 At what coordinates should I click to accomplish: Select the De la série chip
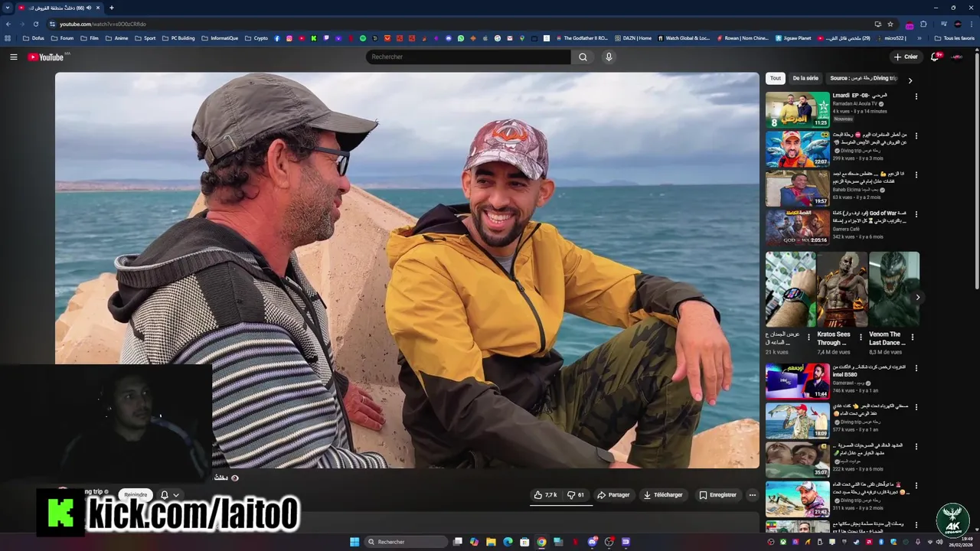pos(805,78)
